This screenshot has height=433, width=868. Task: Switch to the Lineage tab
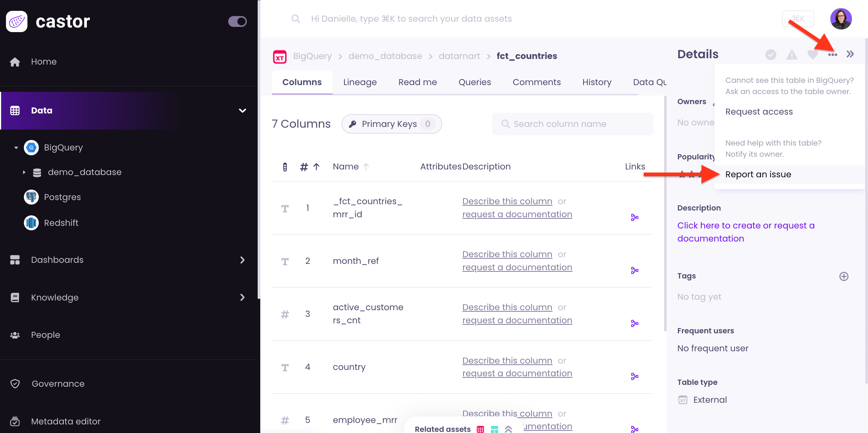[360, 82]
